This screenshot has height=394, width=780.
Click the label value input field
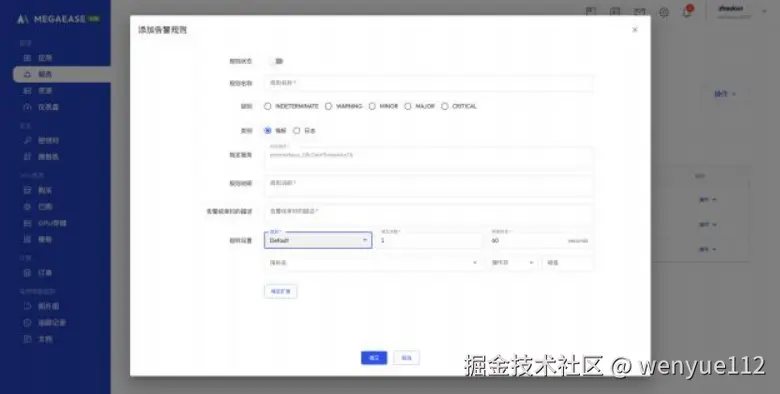[x=568, y=263]
